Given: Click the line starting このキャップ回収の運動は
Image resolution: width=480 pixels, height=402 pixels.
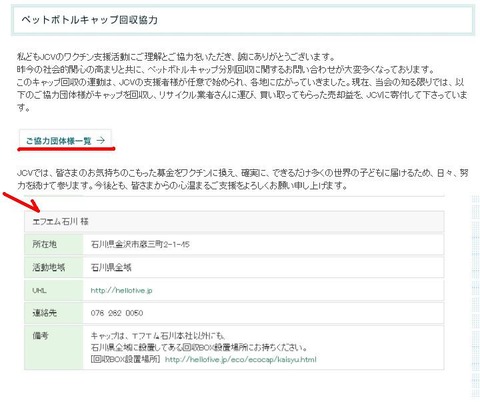Looking at the screenshot, I should click(240, 82).
